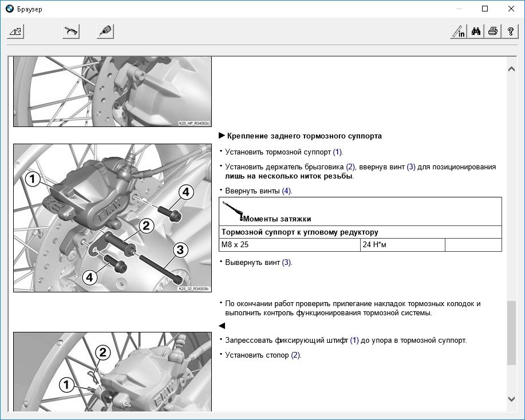Click the left-pointing triangle end marker
Image resolution: width=525 pixels, height=420 pixels.
tap(222, 326)
